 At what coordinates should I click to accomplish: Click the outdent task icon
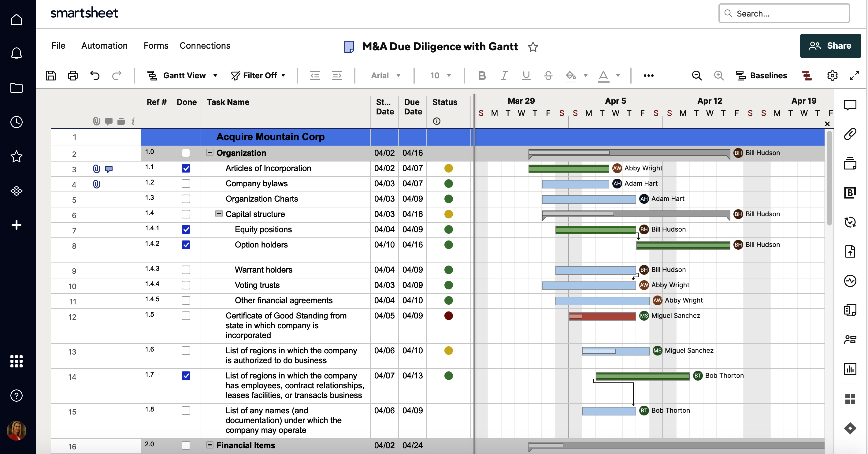pyautogui.click(x=315, y=75)
